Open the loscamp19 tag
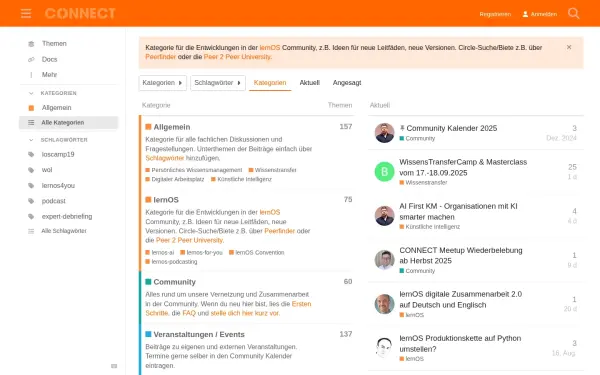 coord(58,154)
